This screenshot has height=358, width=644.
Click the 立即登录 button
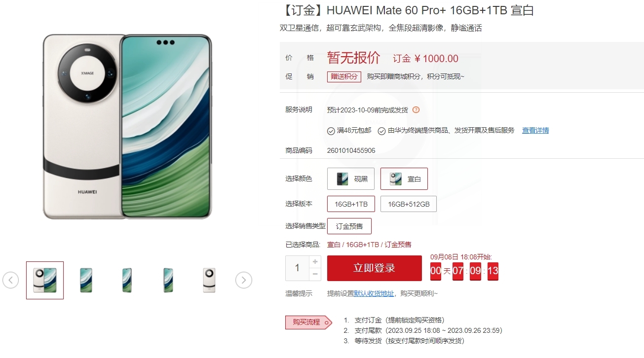pyautogui.click(x=375, y=268)
